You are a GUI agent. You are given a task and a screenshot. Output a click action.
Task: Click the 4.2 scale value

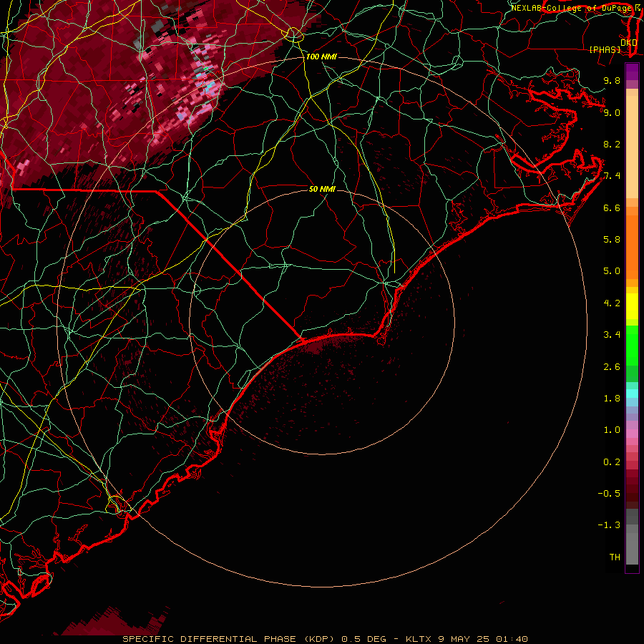[x=612, y=303]
